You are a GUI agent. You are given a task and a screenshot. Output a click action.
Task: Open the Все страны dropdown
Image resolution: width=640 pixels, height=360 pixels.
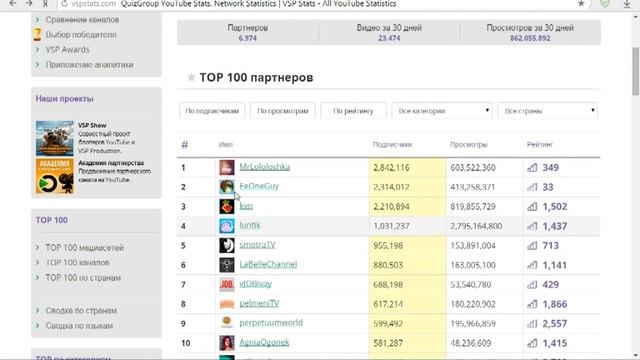(547, 111)
